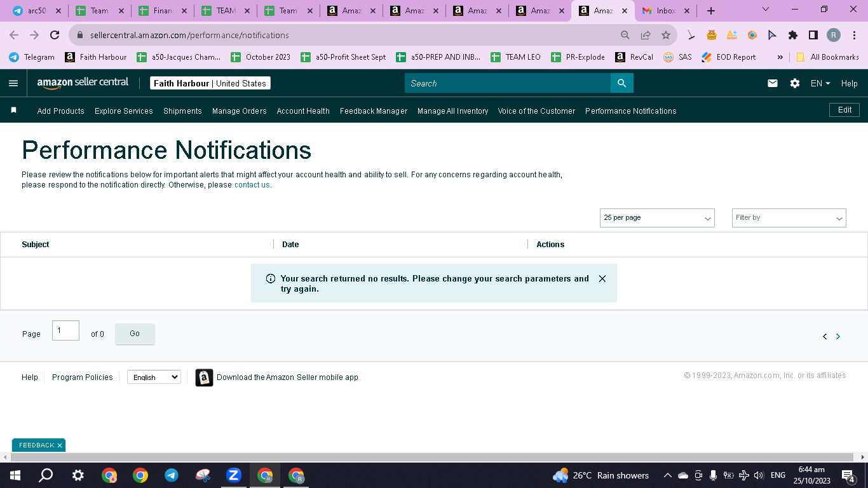Open the Chrome extensions puzzle icon

pos(793,36)
